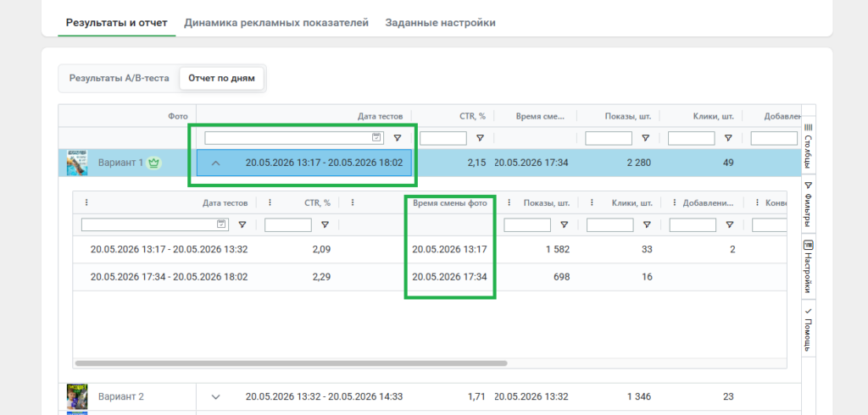
Task: Open the Заданные настройки tab
Action: coord(440,23)
